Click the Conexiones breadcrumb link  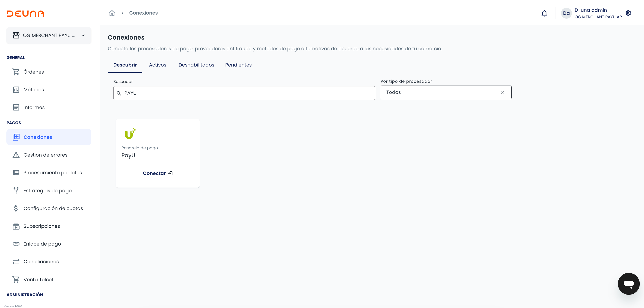[x=143, y=13]
